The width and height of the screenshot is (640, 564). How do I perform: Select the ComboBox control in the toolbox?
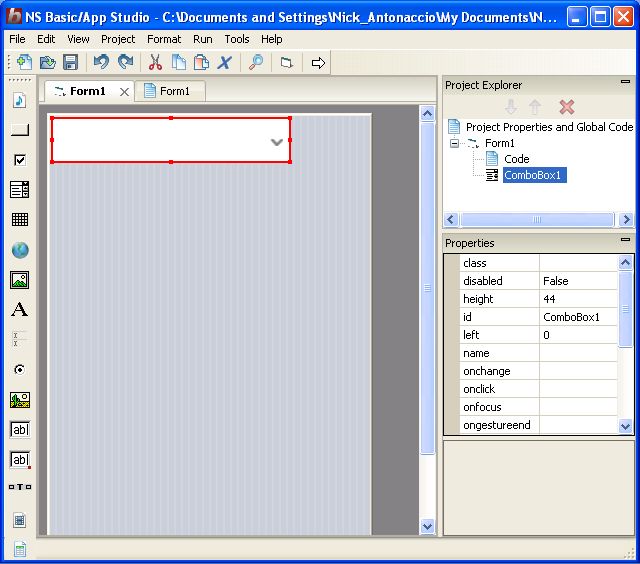(x=20, y=190)
